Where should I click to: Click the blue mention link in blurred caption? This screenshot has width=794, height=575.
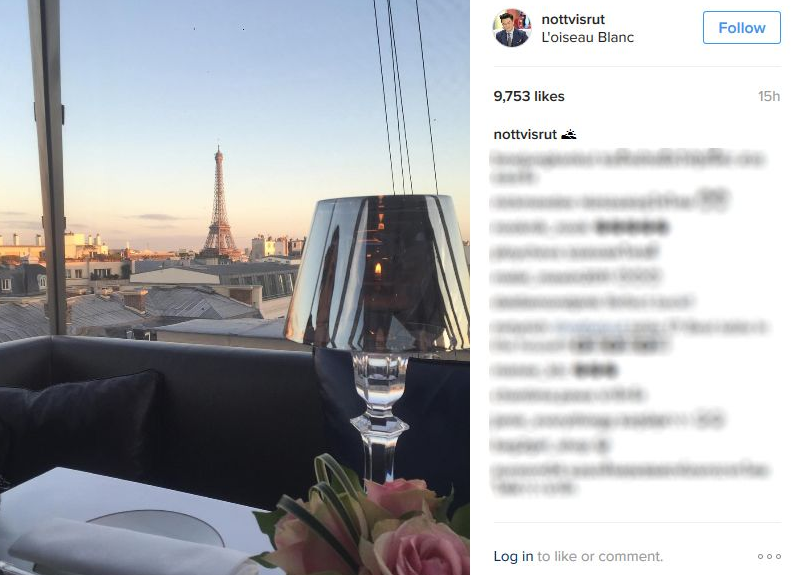[587, 327]
